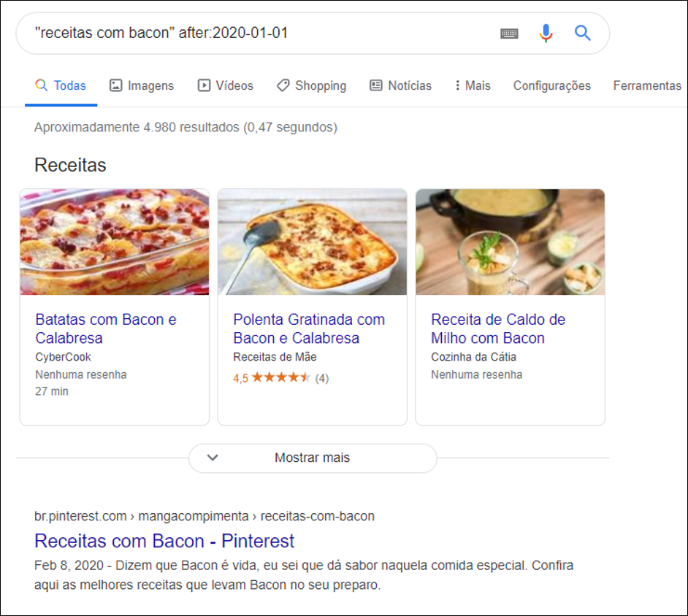The width and height of the screenshot is (688, 616).
Task: Select the Todas results tab
Action: pyautogui.click(x=61, y=85)
